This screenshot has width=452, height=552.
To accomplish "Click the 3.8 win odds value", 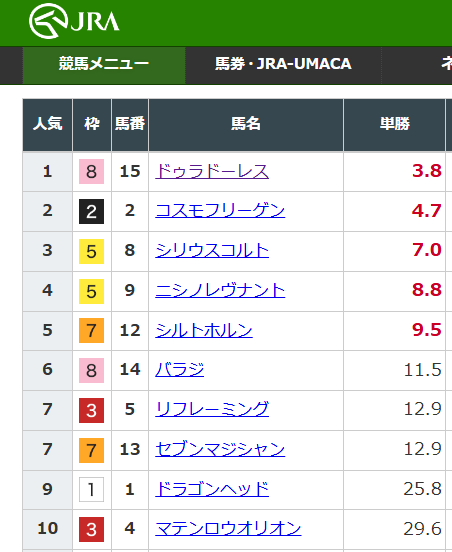I will pos(427,171).
